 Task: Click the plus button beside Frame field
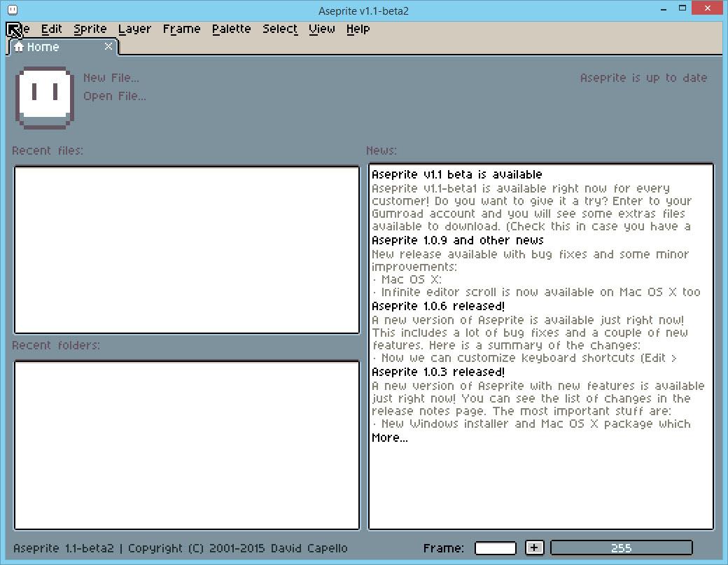[x=534, y=547]
